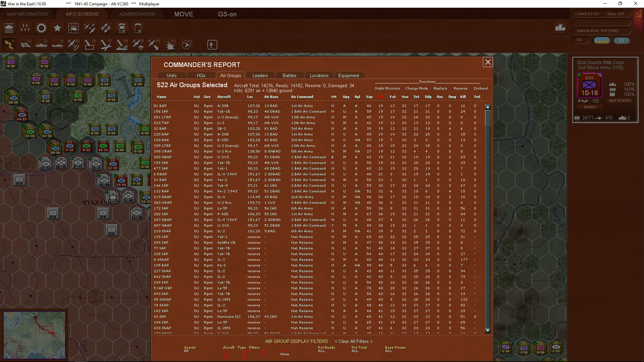
Task: Activate the F3 naval transport mode icon
Action: 42,45
